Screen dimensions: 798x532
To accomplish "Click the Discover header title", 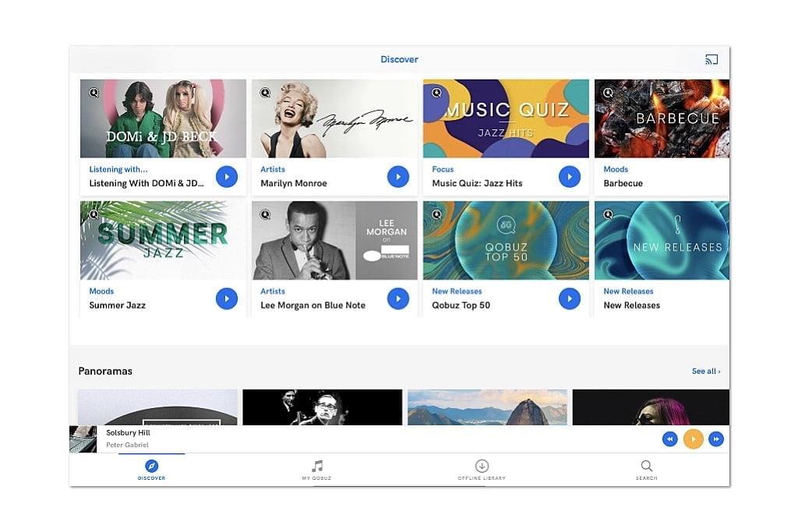I will tap(400, 59).
